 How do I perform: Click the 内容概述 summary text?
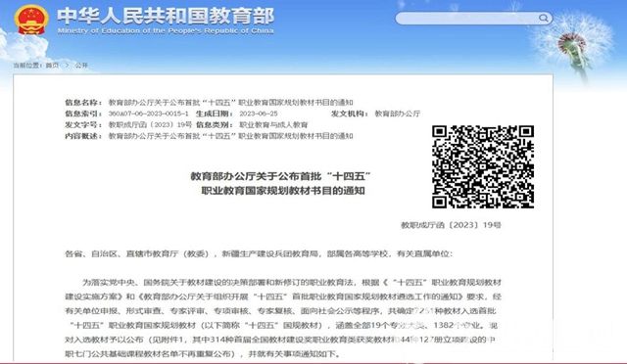coord(231,136)
